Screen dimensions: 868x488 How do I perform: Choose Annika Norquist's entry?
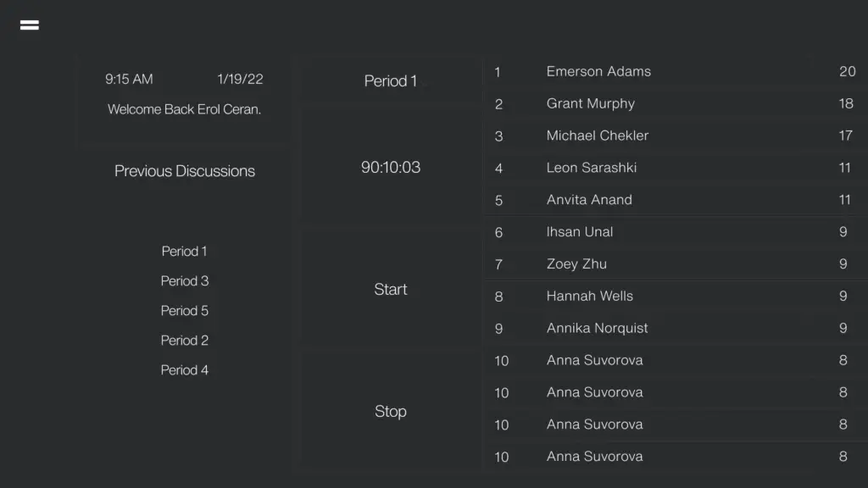tap(676, 328)
